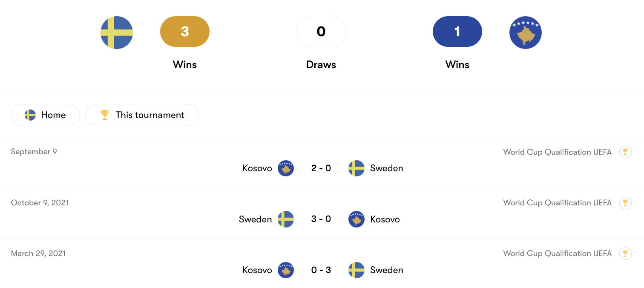Image resolution: width=644 pixels, height=288 pixels.
Task: Open the Kosovo 0 - 3 Sweden score
Action: pos(321,270)
